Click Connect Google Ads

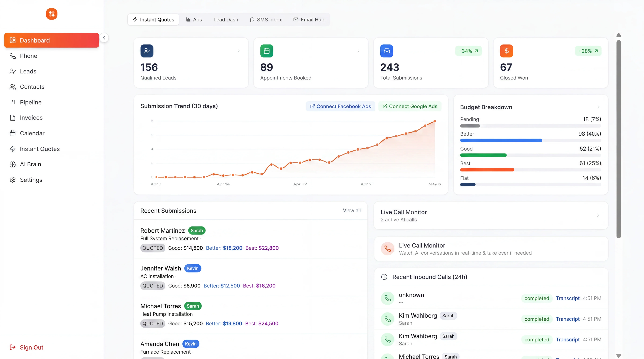(x=410, y=106)
